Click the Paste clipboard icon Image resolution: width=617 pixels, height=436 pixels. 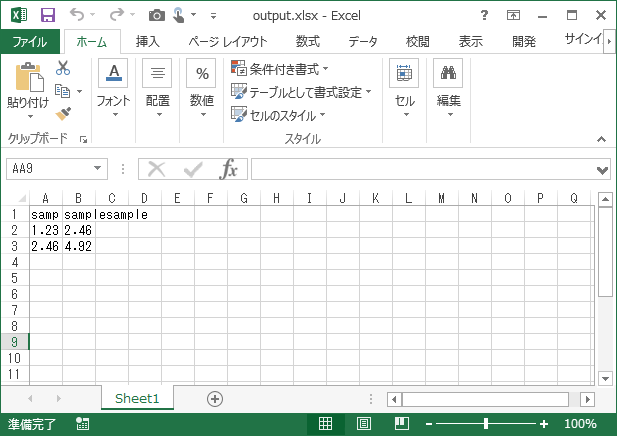point(29,77)
